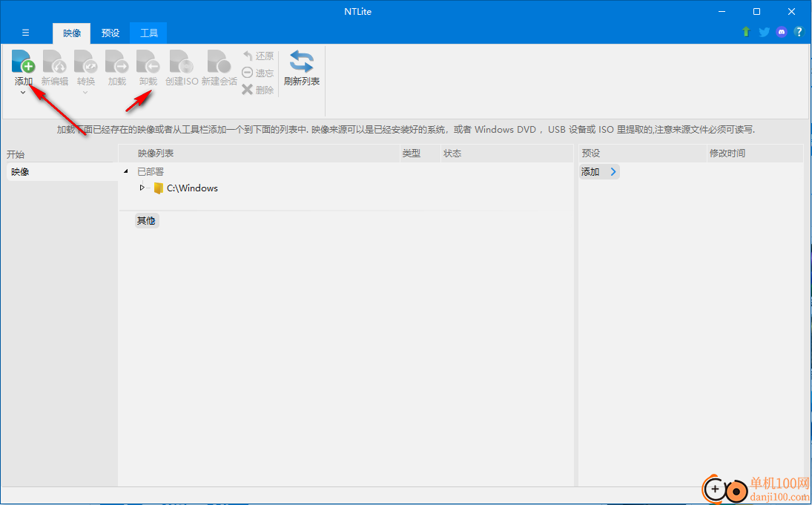Switch to the 预设 tab
Screen dimensions: 812x505
pos(110,33)
